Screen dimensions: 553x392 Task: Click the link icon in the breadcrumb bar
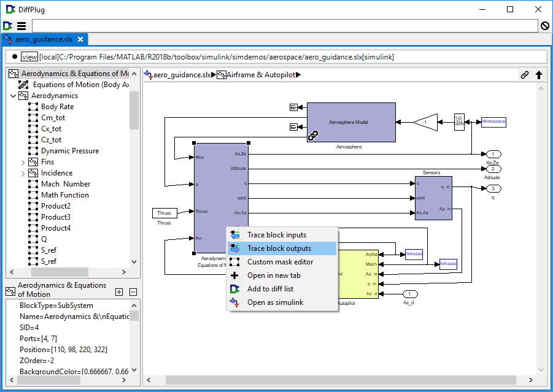coord(524,75)
